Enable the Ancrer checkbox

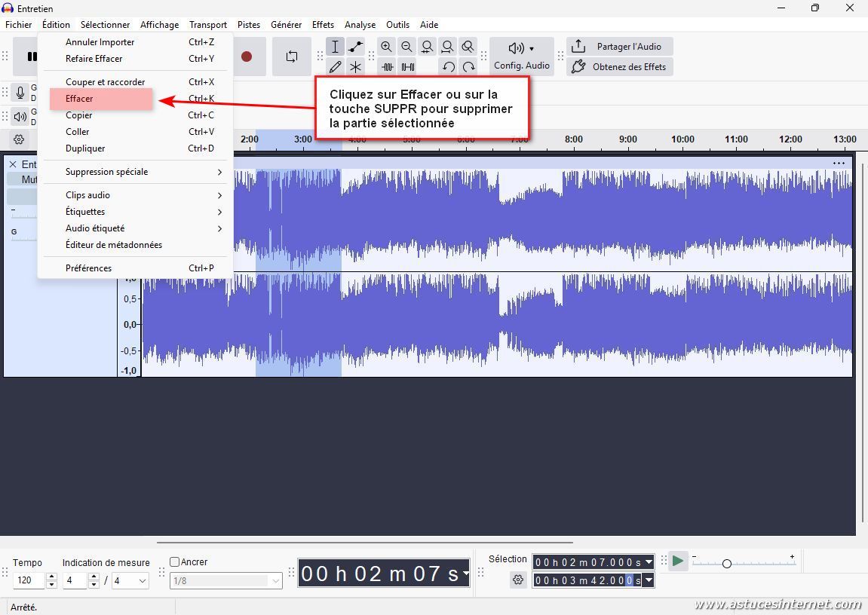175,562
